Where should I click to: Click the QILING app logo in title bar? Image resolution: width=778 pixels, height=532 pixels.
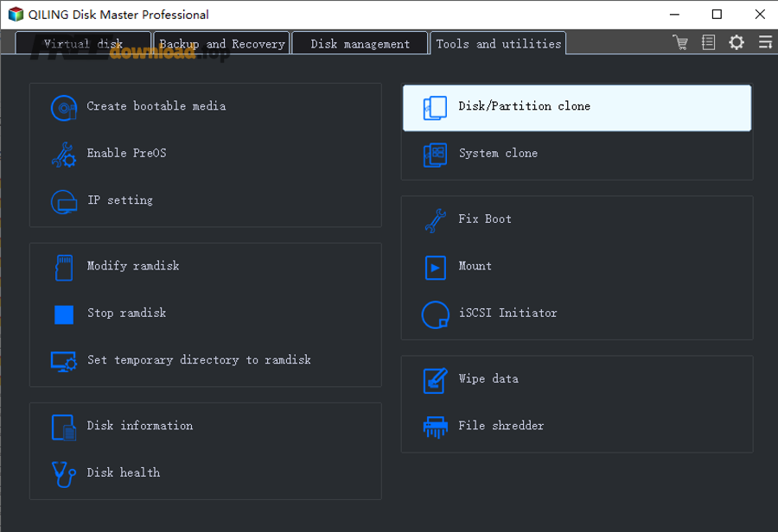16,15
